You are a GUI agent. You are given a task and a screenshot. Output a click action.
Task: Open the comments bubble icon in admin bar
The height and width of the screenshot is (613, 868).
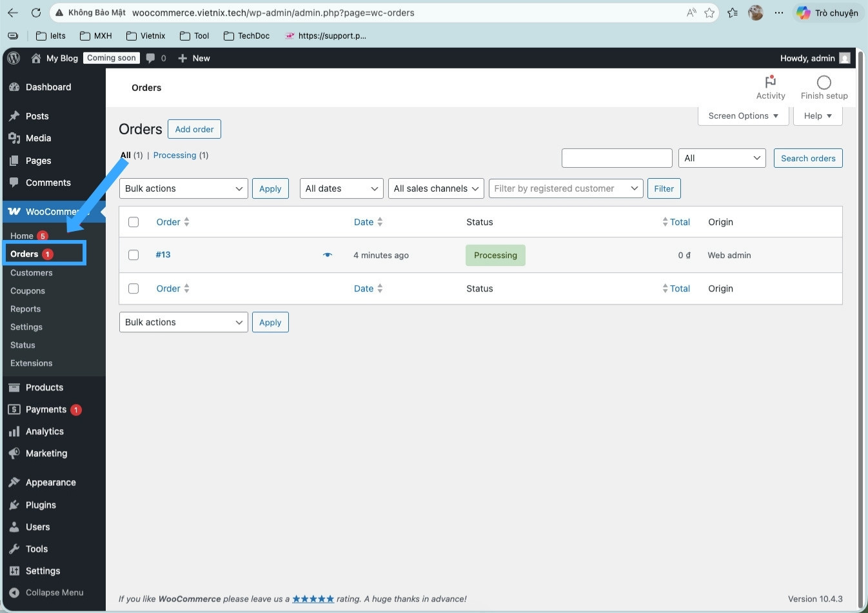point(150,58)
